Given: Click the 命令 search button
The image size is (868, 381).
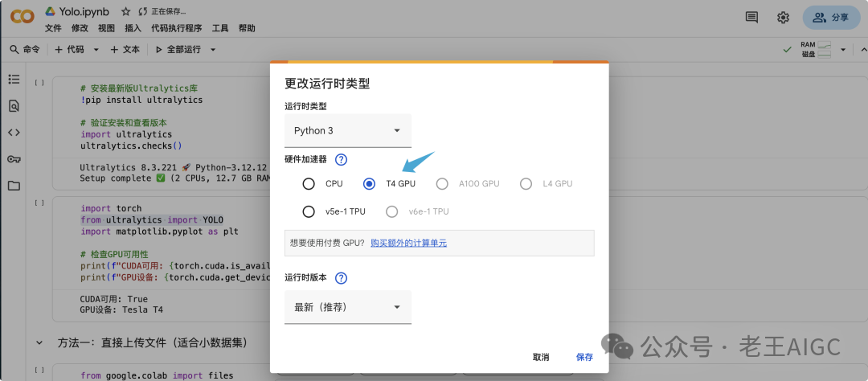Looking at the screenshot, I should [26, 50].
